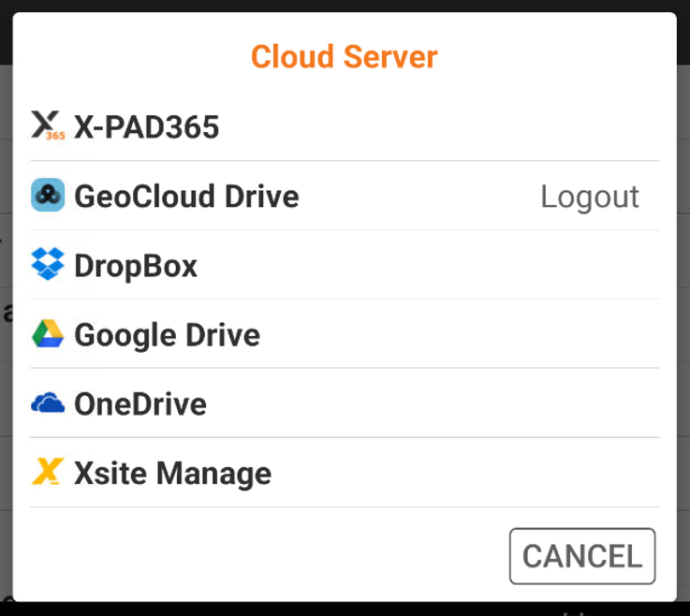
Task: Select the X-PAD365 cloud server entry
Action: pyautogui.click(x=345, y=126)
